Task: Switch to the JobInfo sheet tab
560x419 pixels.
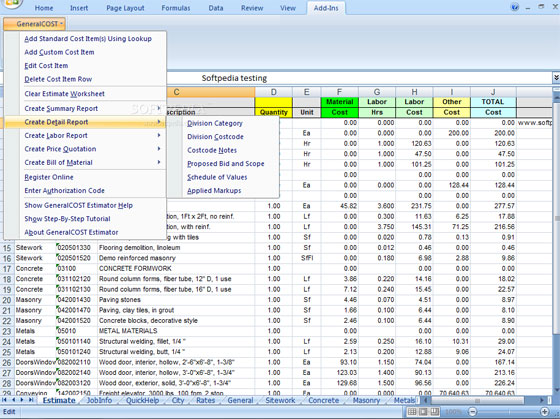Action: point(99,400)
